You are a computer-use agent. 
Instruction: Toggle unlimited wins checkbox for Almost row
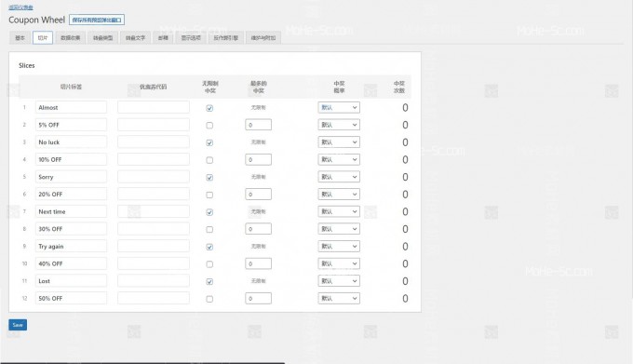point(209,108)
